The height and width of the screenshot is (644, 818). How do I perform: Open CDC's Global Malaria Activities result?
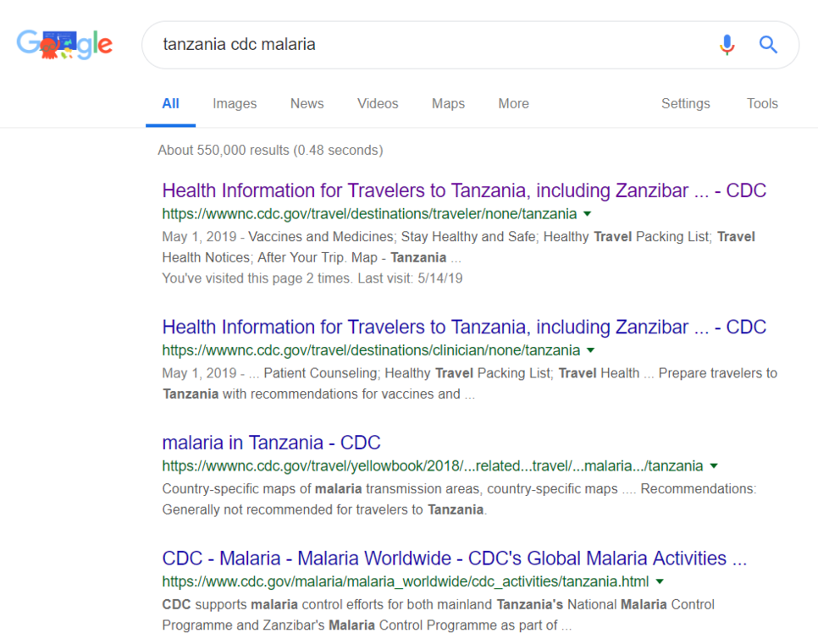pos(455,559)
